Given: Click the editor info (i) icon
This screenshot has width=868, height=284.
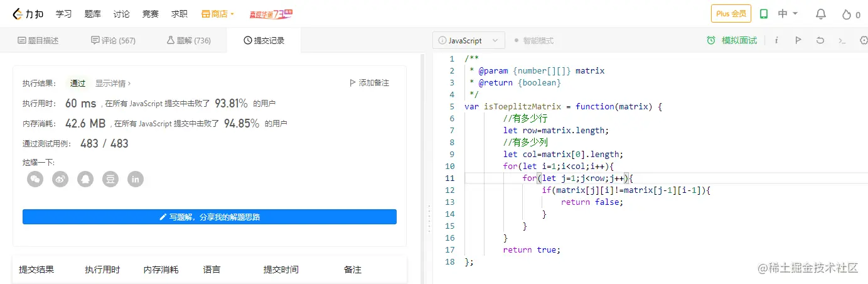Looking at the screenshot, I should 776,40.
